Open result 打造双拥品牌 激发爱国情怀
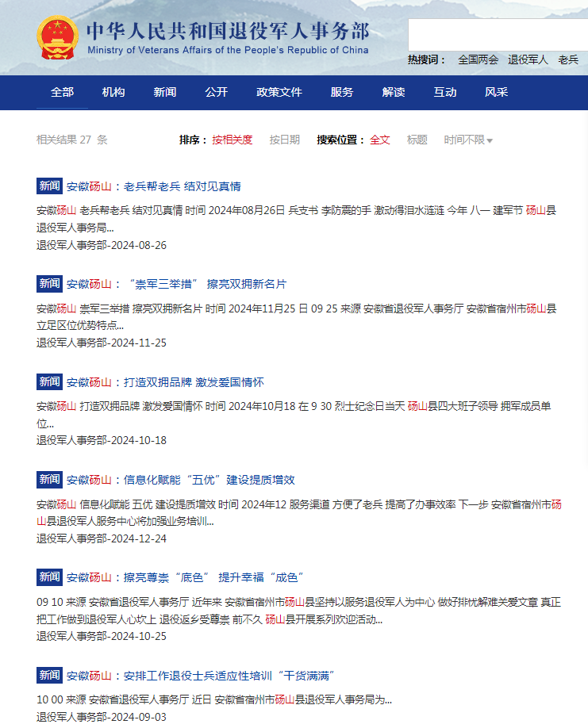Image resolution: width=588 pixels, height=728 pixels. (x=165, y=382)
